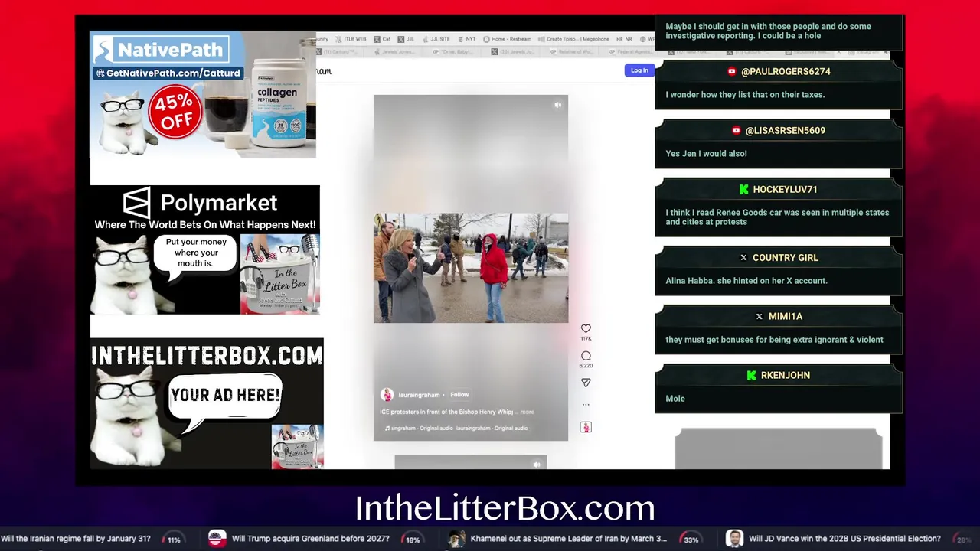Click the 45% OFF red badge
Image resolution: width=980 pixels, height=551 pixels.
[x=176, y=112]
